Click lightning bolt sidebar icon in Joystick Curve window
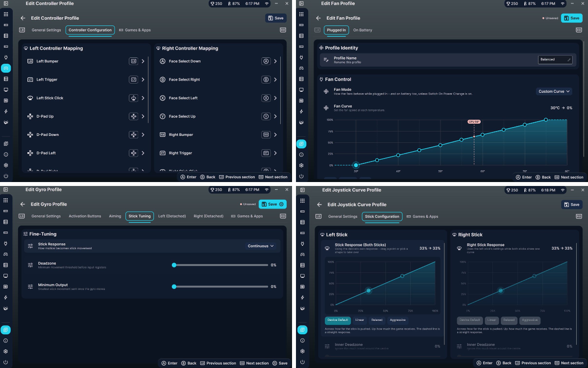Image resolution: width=588 pixels, height=368 pixels. tap(301, 297)
